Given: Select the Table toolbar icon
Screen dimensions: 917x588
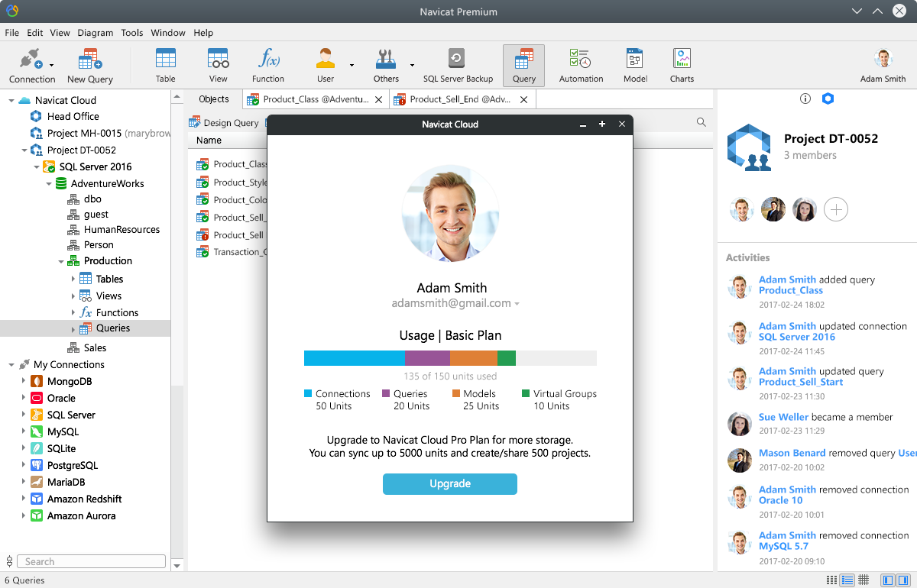Looking at the screenshot, I should pos(166,66).
